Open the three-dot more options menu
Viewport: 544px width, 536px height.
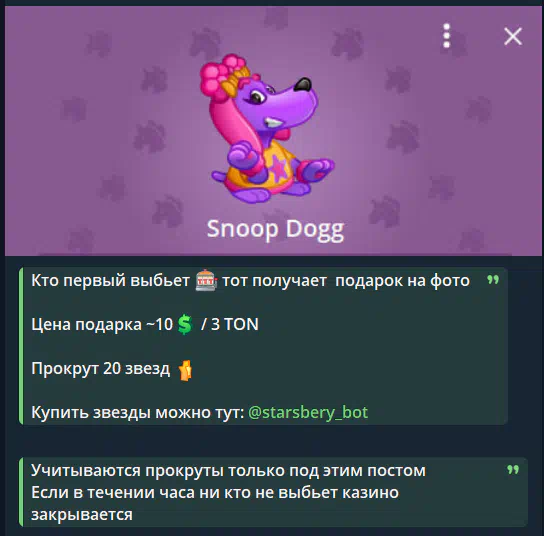pyautogui.click(x=447, y=36)
